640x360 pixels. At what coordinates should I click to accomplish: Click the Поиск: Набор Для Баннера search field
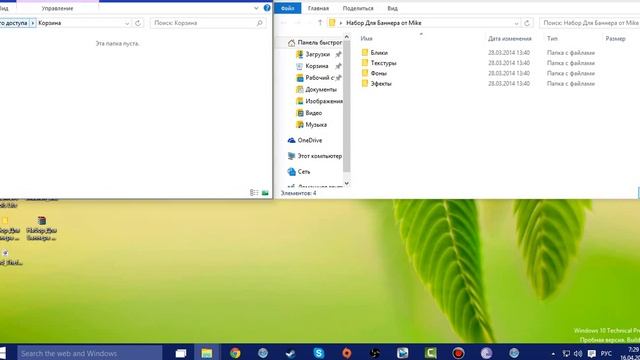589,23
